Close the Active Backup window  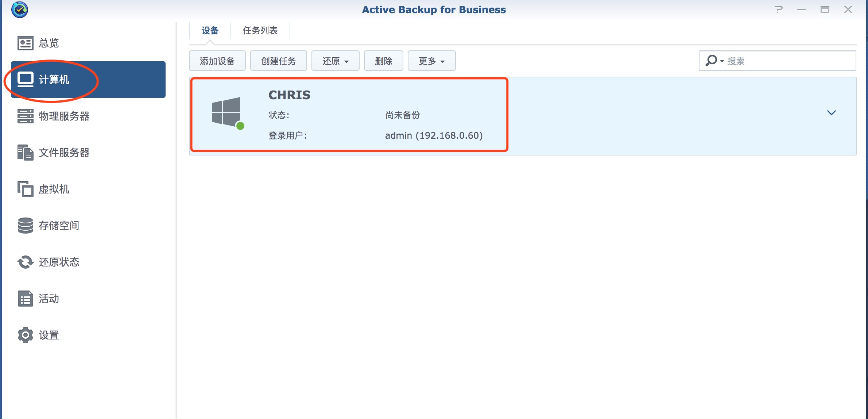pos(848,9)
